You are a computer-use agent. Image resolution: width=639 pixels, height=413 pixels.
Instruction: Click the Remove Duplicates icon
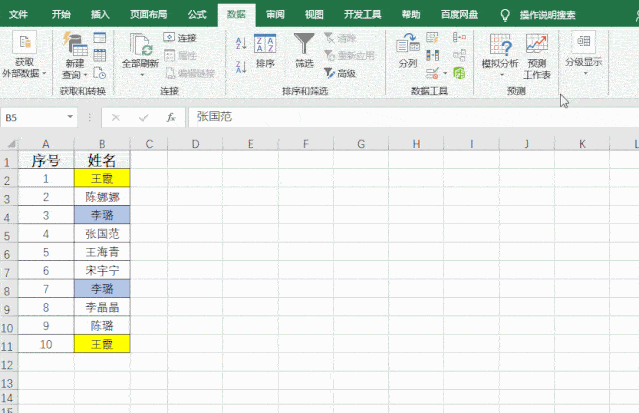pyautogui.click(x=432, y=55)
